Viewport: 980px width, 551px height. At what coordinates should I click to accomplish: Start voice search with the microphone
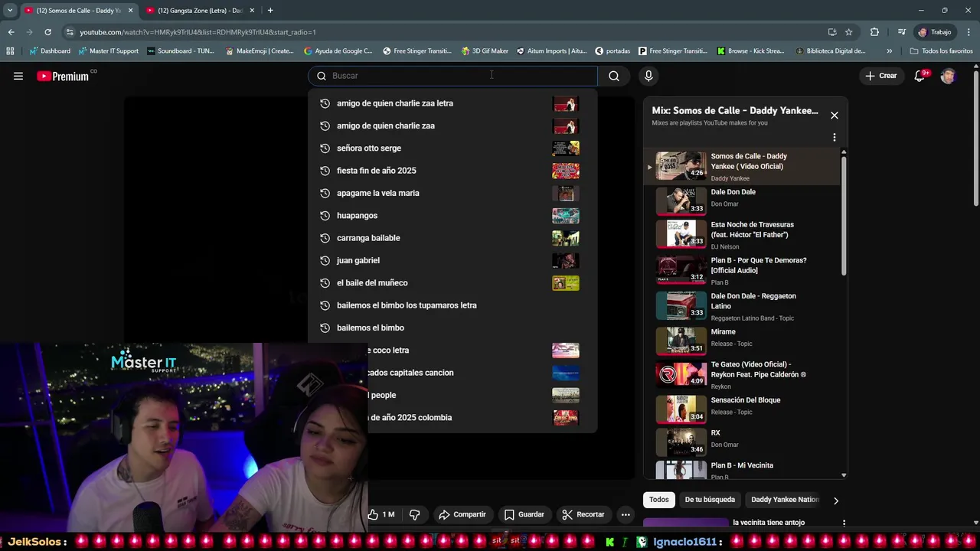point(648,76)
